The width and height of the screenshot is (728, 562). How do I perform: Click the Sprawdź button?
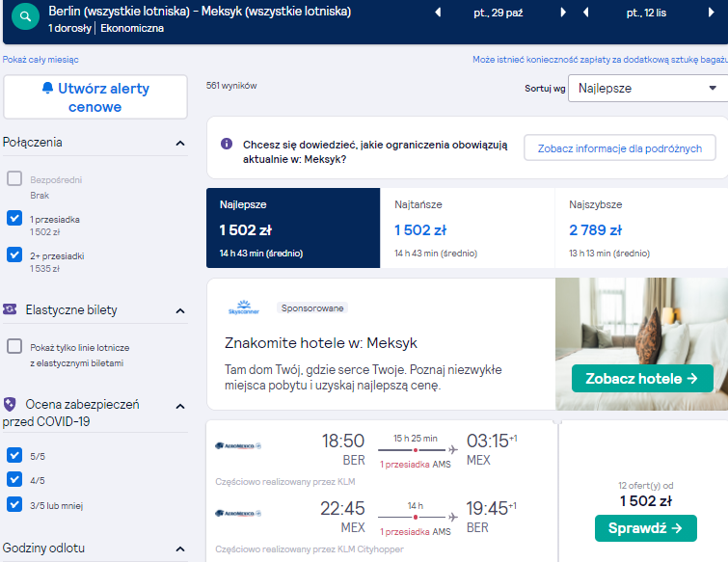coord(645,528)
